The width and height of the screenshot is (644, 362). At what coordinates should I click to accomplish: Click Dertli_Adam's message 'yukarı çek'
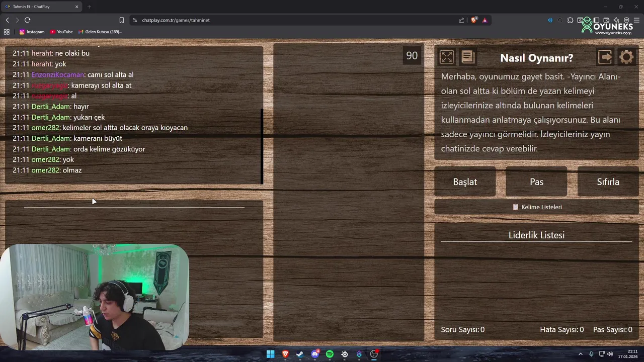pos(89,117)
